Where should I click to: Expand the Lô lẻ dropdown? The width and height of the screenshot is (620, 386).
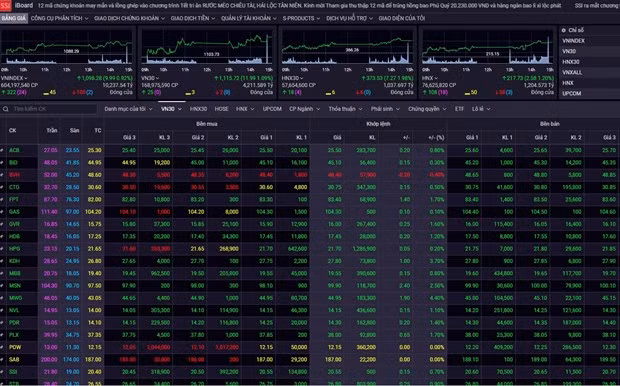point(481,109)
